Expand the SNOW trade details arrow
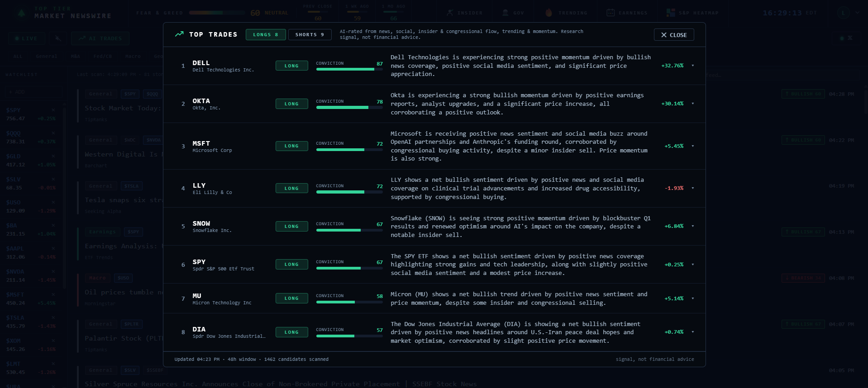868x388 pixels. click(693, 226)
